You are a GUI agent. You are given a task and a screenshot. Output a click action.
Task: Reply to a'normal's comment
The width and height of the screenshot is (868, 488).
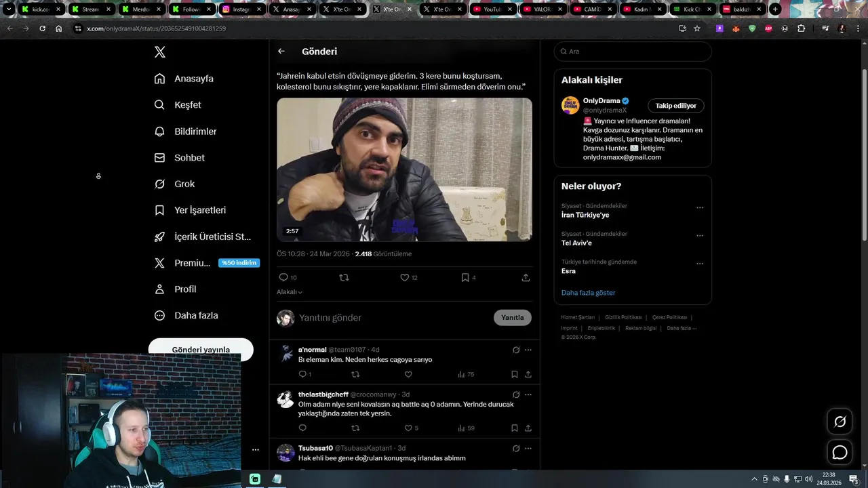302,374
